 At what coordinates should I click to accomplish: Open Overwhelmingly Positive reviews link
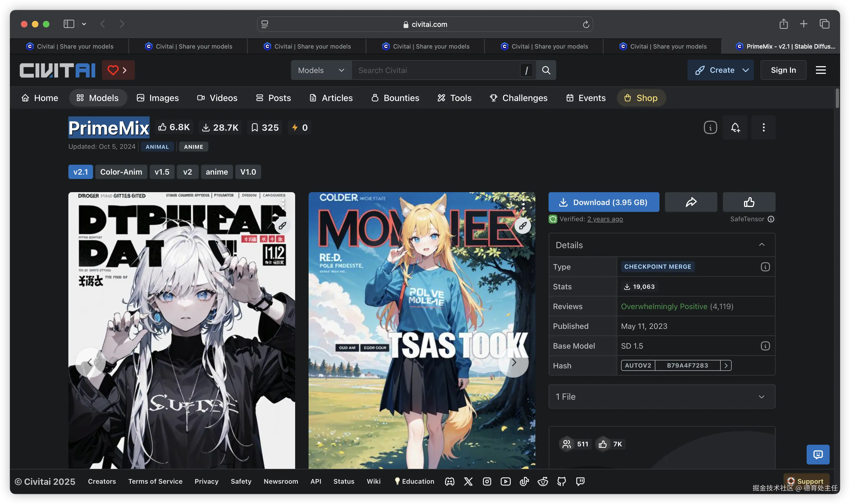point(664,306)
